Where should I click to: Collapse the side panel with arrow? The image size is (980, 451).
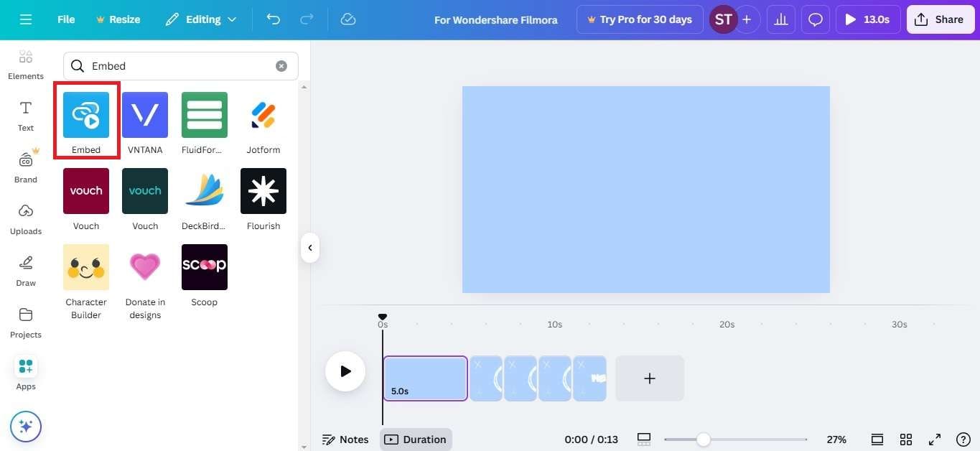point(309,248)
